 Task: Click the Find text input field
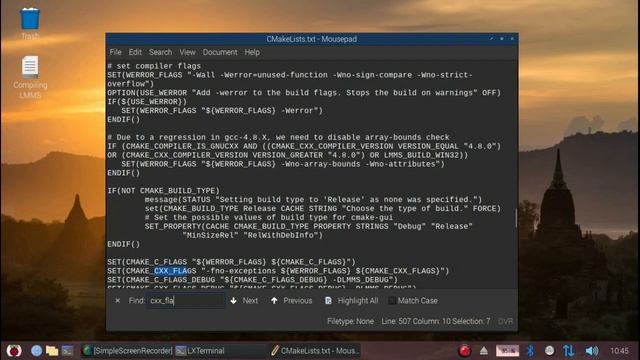[186, 300]
